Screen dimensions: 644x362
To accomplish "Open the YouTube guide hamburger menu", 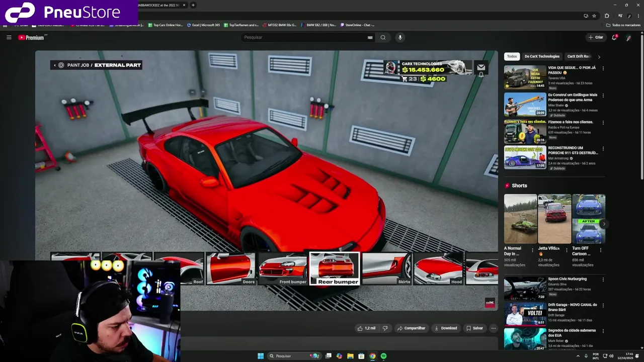I will coord(9,37).
